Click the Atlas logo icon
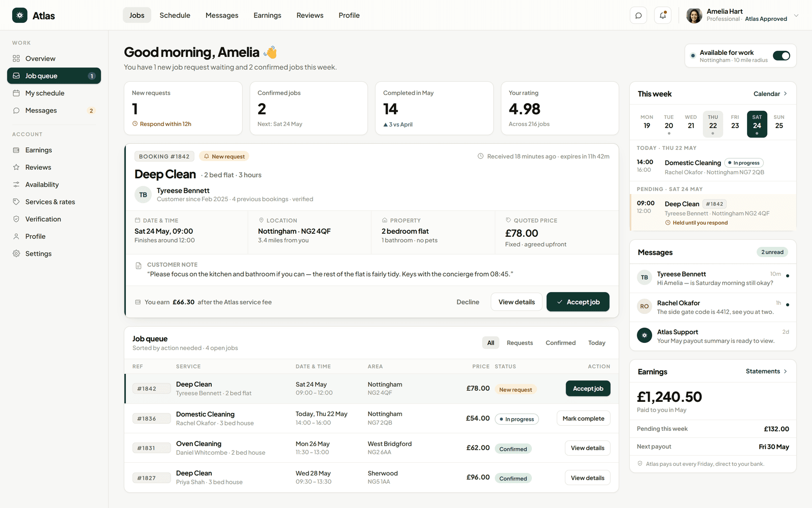This screenshot has height=508, width=812. 20,15
